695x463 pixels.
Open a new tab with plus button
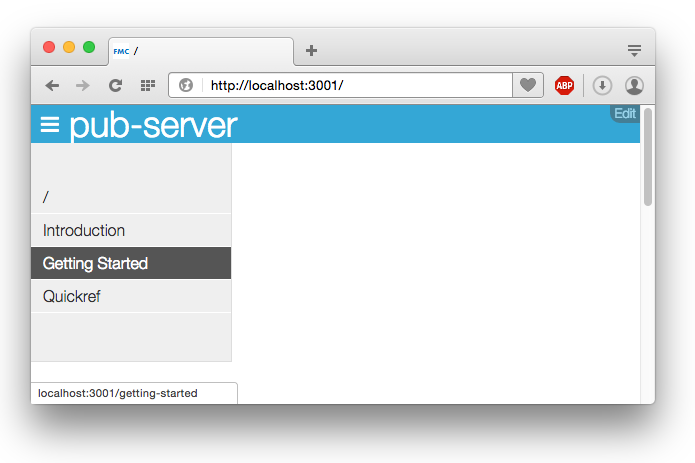point(311,50)
